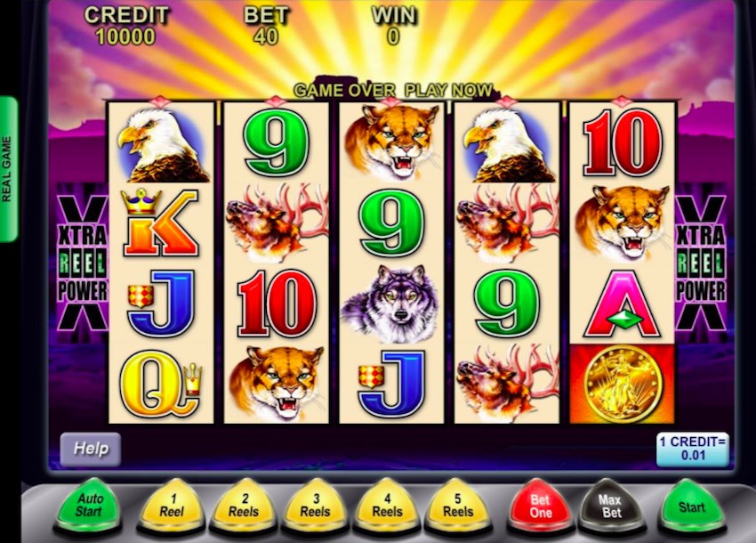
Task: Open the REAL GAME side tab
Action: 8,169
